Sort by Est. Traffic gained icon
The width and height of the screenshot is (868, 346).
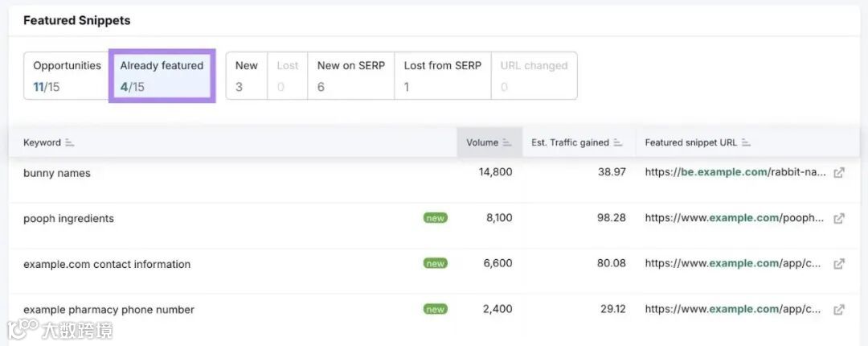point(618,143)
